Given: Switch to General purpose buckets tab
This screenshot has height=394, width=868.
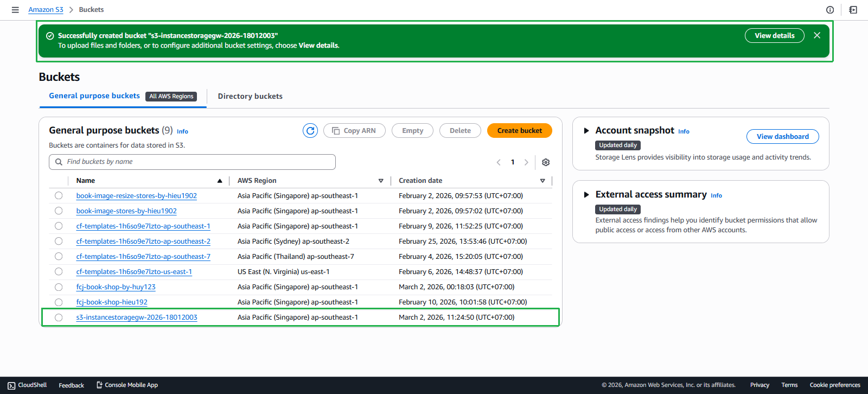Looking at the screenshot, I should [x=94, y=96].
